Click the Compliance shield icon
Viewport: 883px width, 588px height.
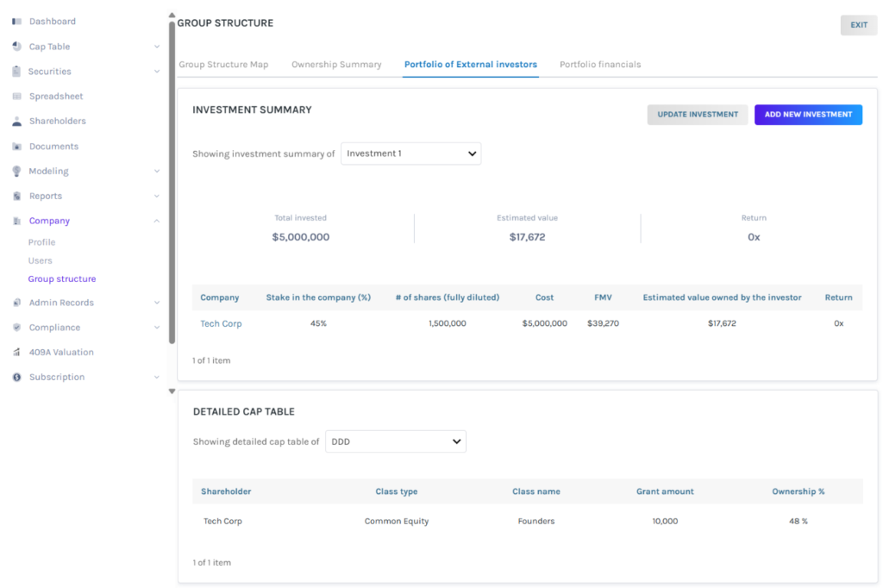click(16, 328)
